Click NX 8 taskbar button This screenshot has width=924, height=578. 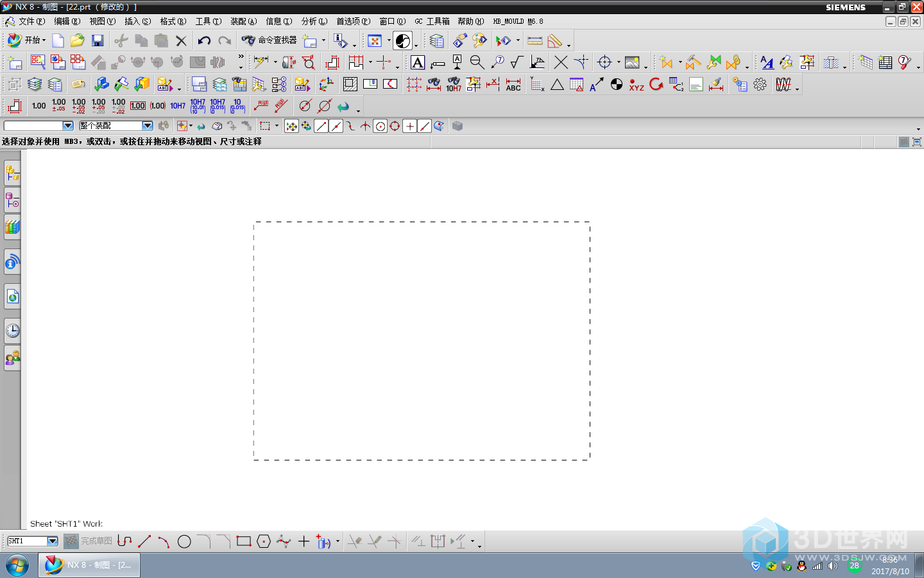[89, 565]
